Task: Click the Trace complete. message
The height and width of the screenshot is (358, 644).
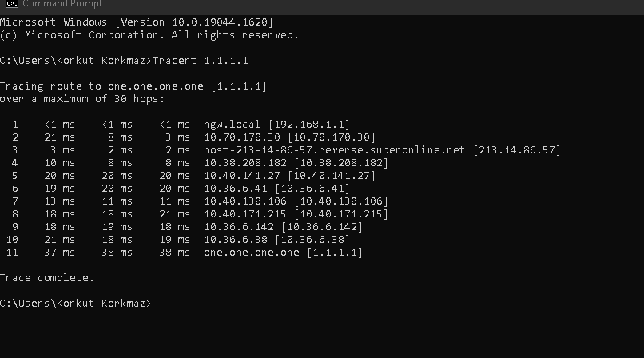Action: 47,278
